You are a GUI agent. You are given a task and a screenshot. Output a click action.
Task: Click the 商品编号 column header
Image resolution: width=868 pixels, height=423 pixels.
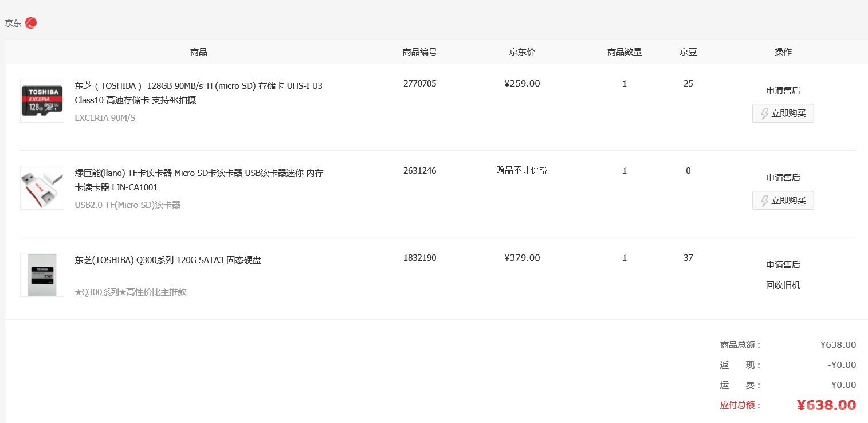(420, 52)
